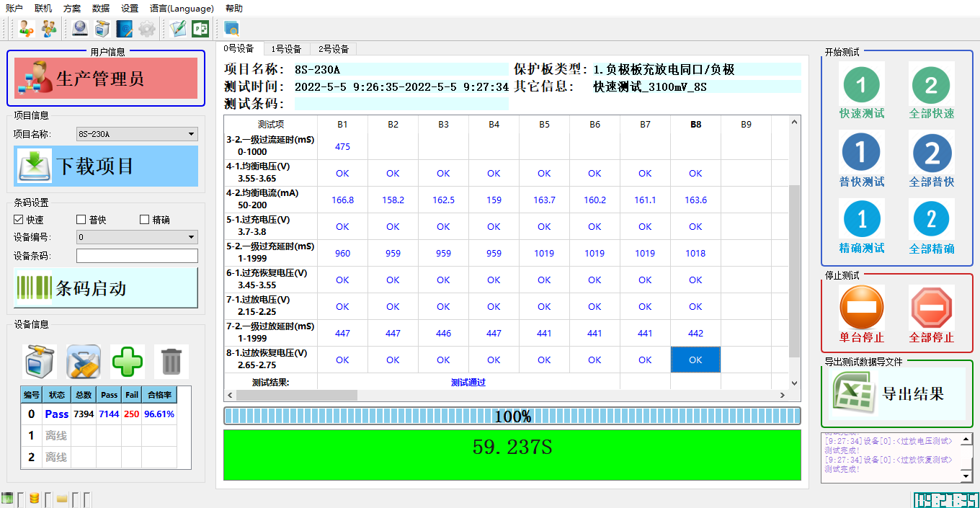
Task: Tick the 精确 checkbox
Action: (144, 220)
